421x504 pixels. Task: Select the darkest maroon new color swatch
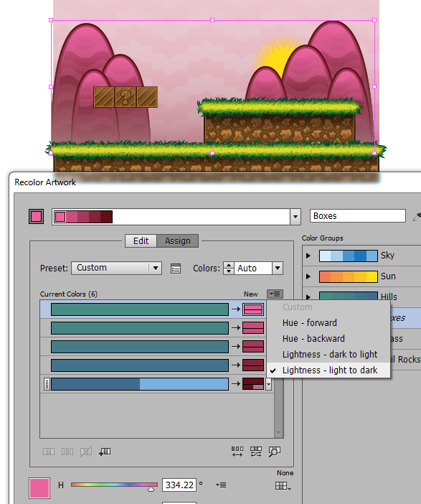point(253,384)
